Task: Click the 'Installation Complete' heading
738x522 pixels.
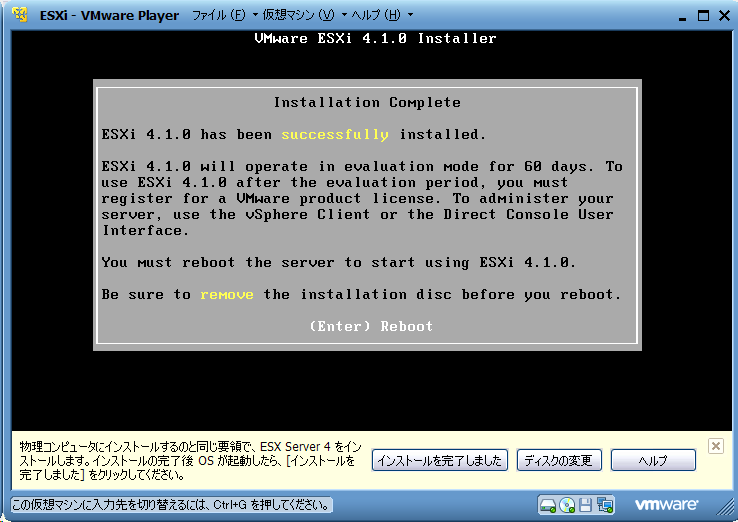Action: tap(367, 103)
